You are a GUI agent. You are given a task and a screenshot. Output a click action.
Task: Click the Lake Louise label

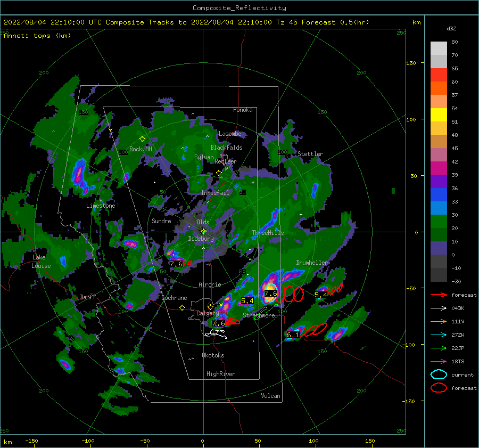pyautogui.click(x=41, y=262)
